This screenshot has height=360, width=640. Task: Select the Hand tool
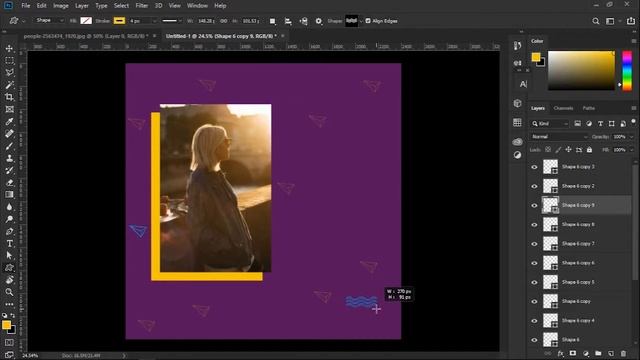(9, 280)
